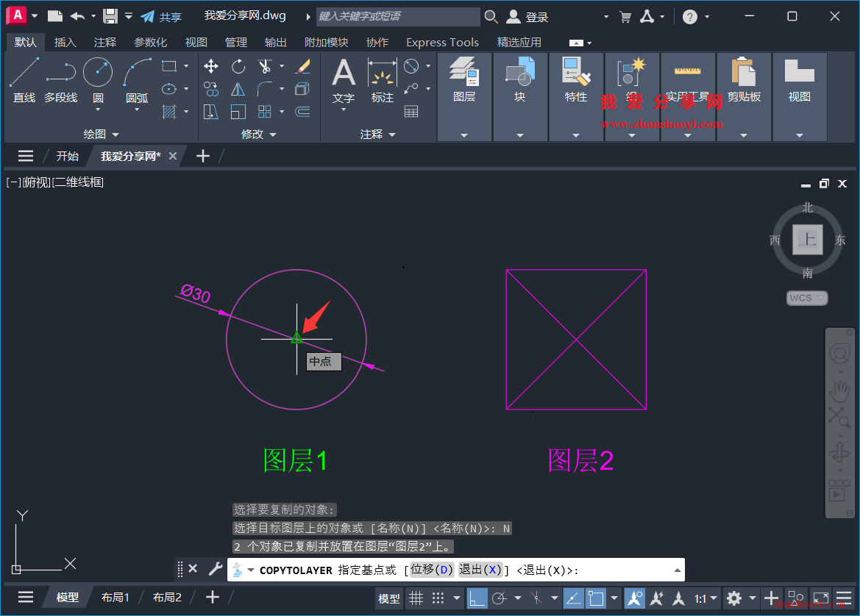Screen dimensions: 860x616
Task: Click the Leader annotation tool icon
Action: click(x=411, y=89)
